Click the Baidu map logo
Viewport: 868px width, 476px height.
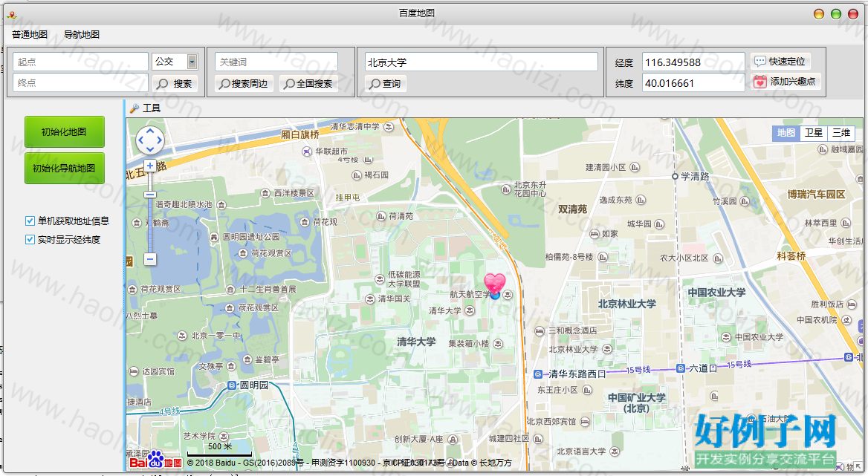(155, 460)
